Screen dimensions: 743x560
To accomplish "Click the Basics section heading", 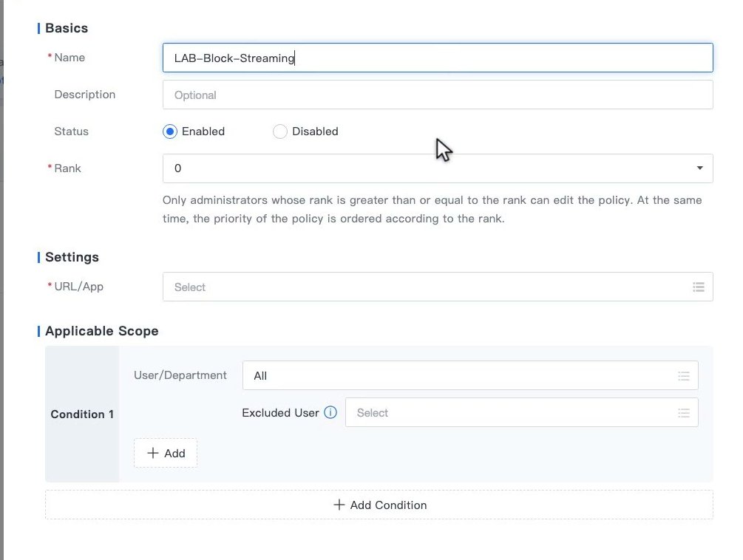I will [67, 28].
